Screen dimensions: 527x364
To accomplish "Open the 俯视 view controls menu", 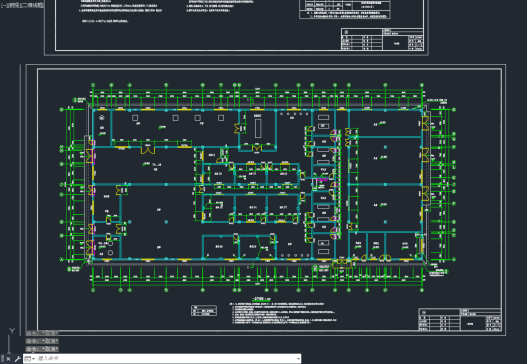I will pyautogui.click(x=14, y=5).
